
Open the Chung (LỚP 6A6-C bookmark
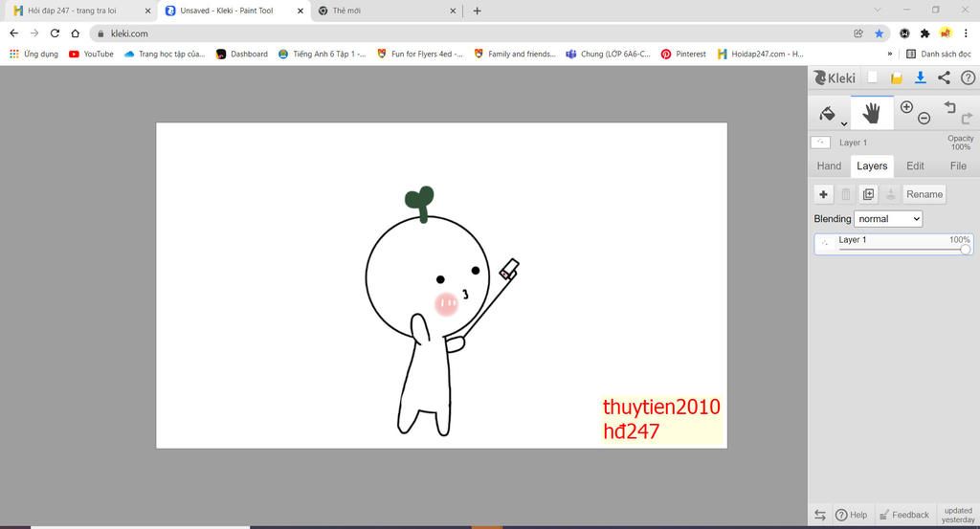coord(608,54)
